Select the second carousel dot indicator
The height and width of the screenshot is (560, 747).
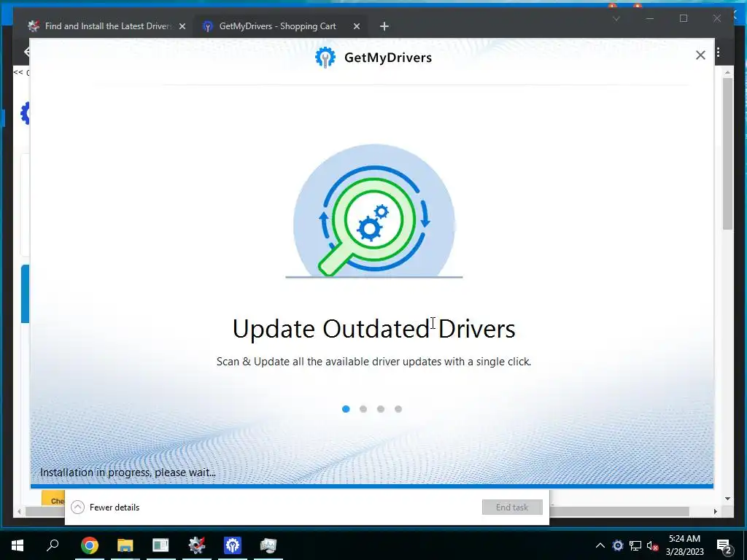[363, 409]
